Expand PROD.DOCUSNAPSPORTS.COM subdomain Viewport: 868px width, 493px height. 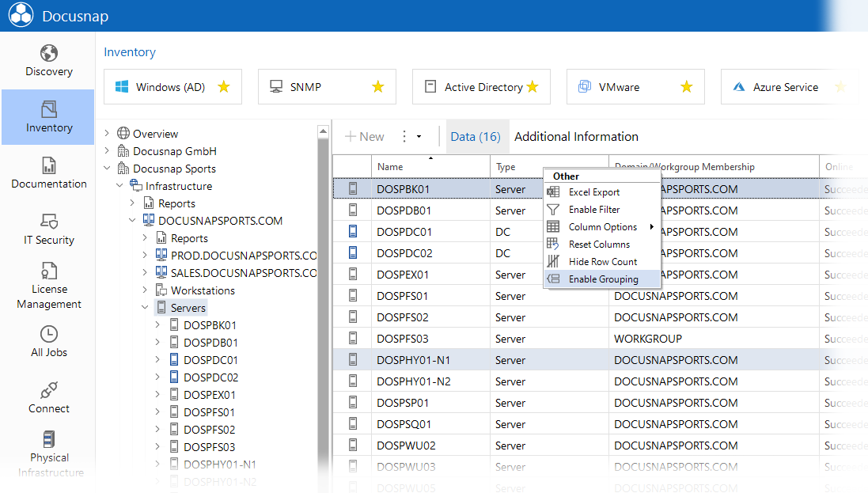pyautogui.click(x=145, y=256)
